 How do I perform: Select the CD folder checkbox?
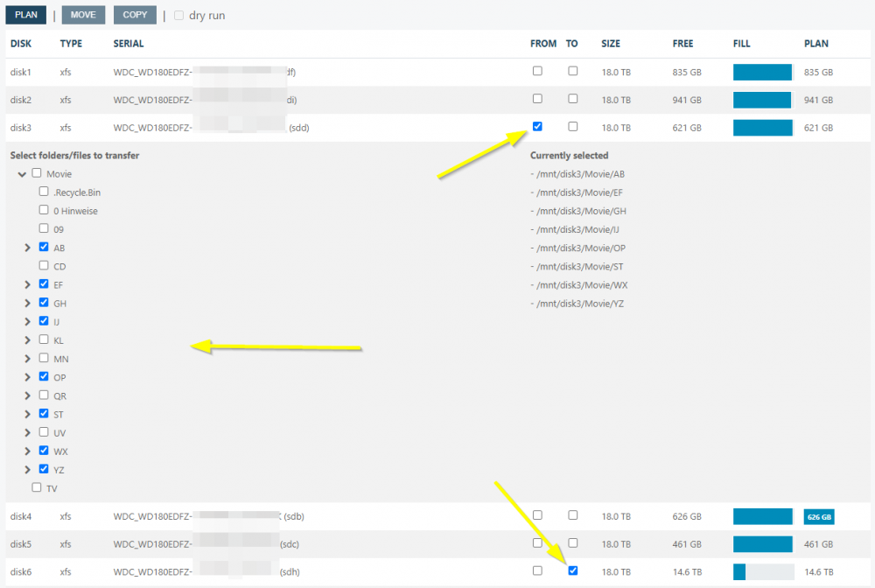point(44,265)
